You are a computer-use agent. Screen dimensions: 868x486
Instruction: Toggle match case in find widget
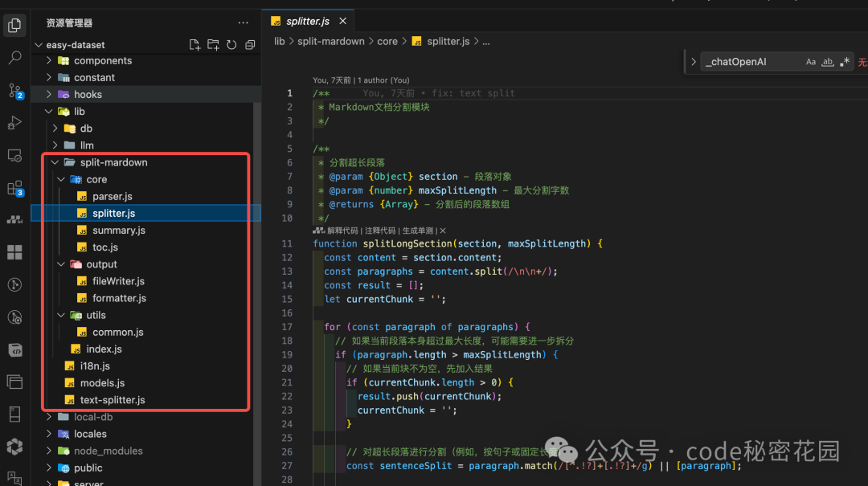[x=810, y=62]
